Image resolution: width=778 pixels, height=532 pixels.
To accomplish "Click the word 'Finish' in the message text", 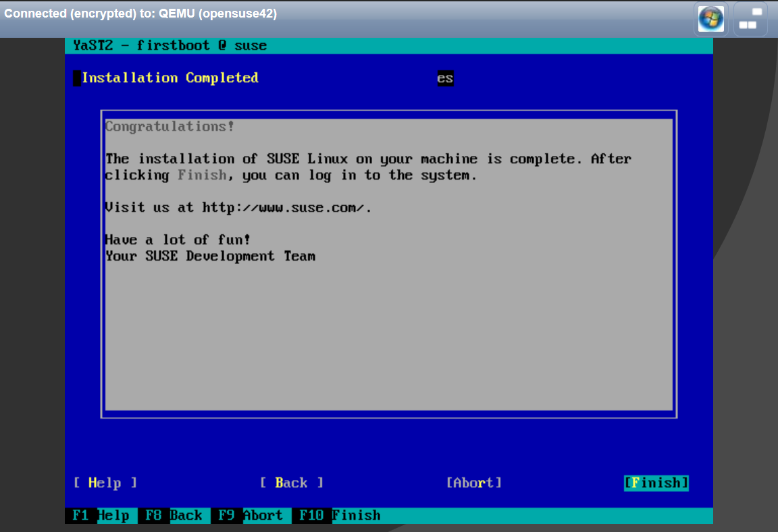I will tap(202, 175).
